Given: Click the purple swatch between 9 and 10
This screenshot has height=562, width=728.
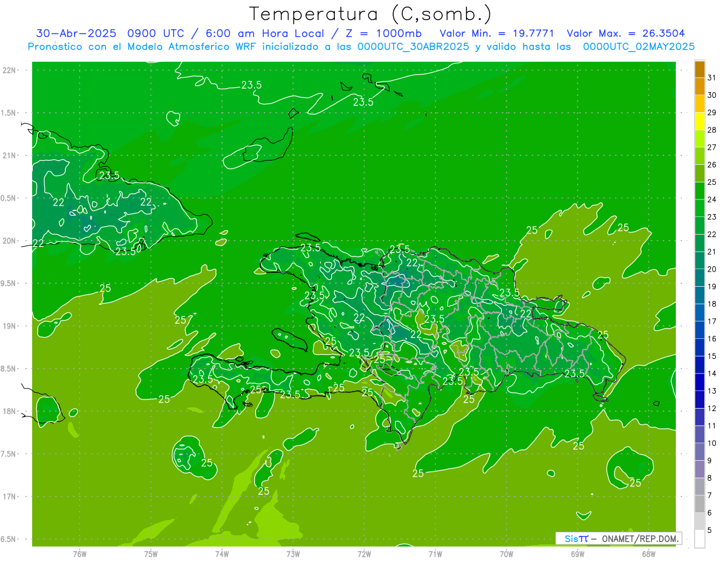Looking at the screenshot, I should tap(699, 452).
